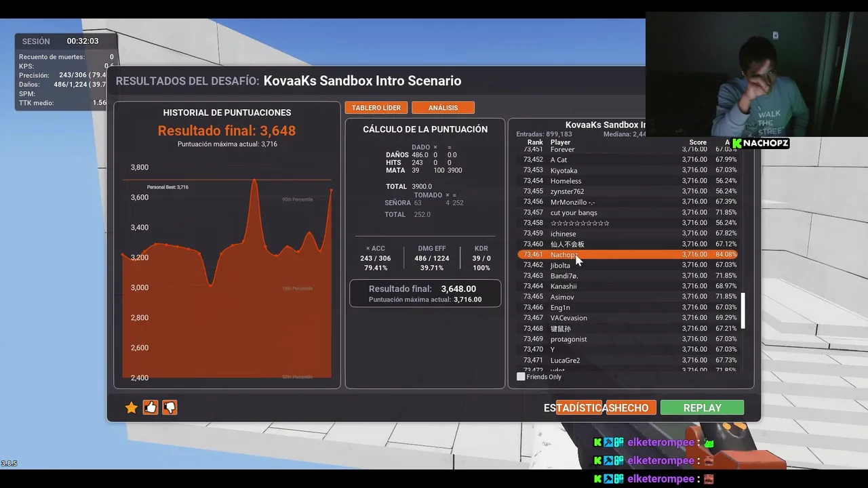Click the Personal Best 3,716 chart label
The width and height of the screenshot is (868, 488).
pos(167,187)
